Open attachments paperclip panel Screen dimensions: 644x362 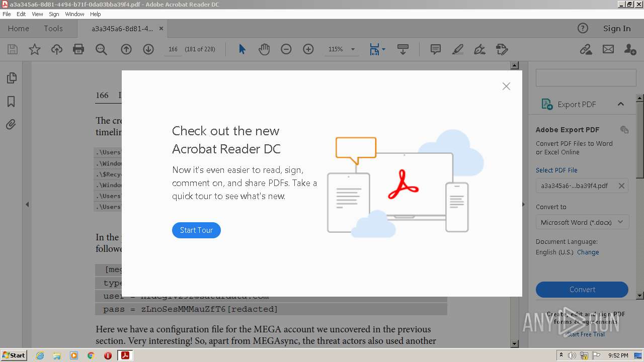click(x=11, y=124)
